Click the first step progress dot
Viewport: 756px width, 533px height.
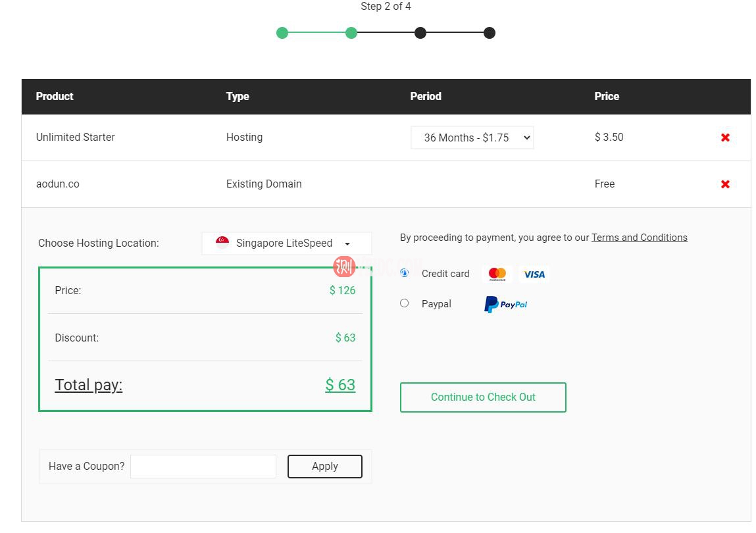click(x=282, y=33)
